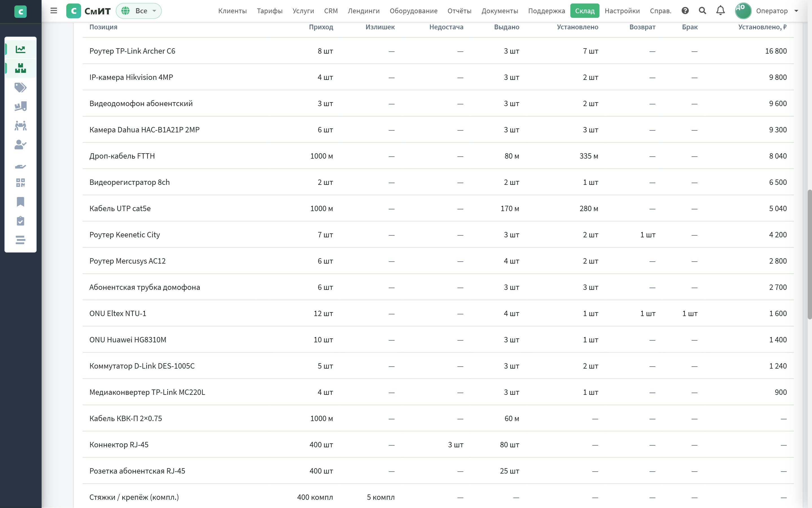Open the people carrying box icon

pyautogui.click(x=21, y=126)
